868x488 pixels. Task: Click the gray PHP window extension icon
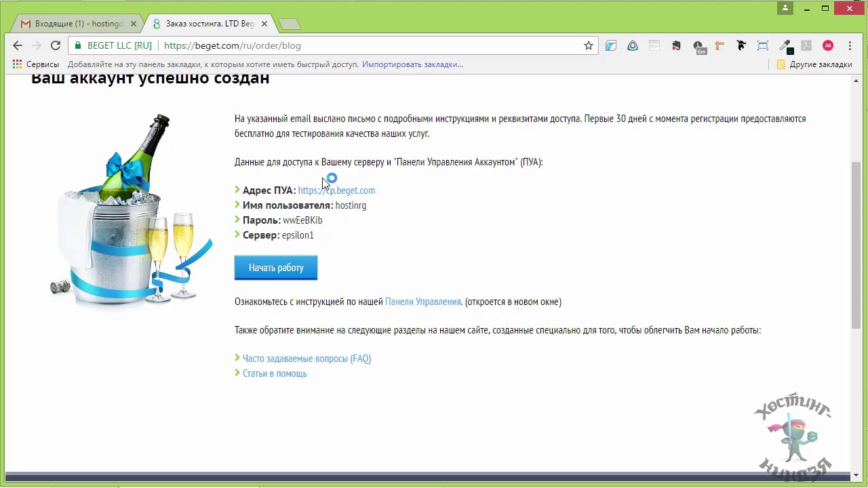pyautogui.click(x=654, y=45)
